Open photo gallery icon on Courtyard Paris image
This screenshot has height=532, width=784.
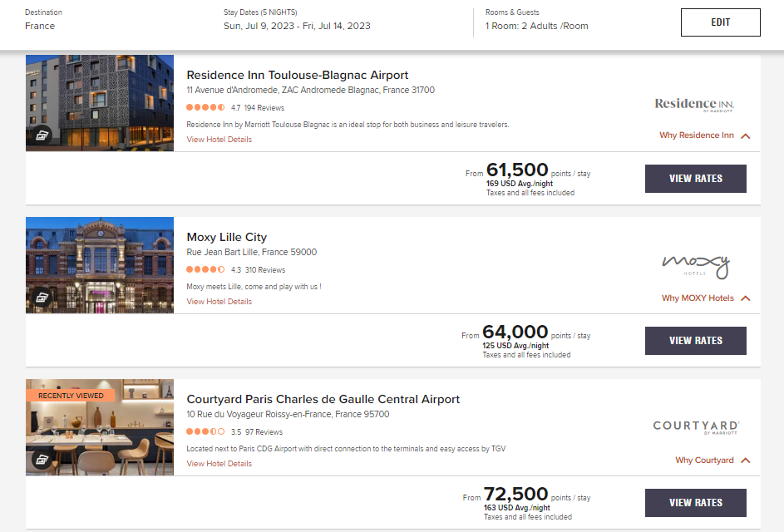click(42, 459)
